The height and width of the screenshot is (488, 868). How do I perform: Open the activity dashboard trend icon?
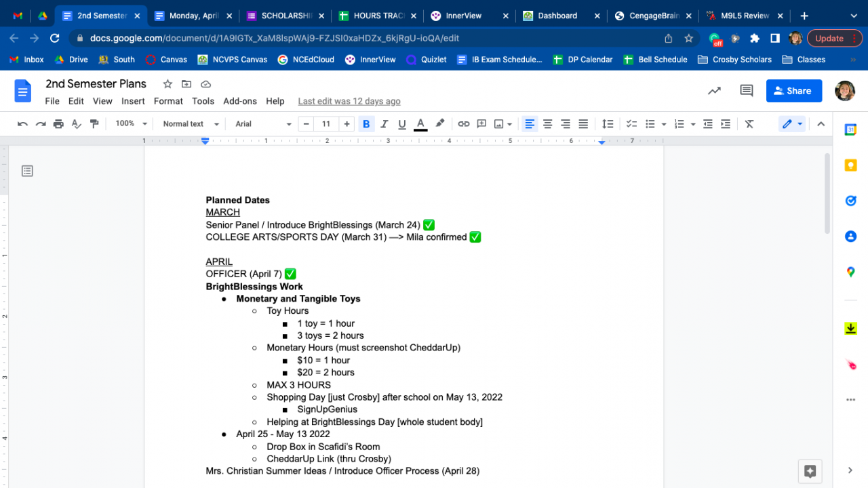coord(714,91)
